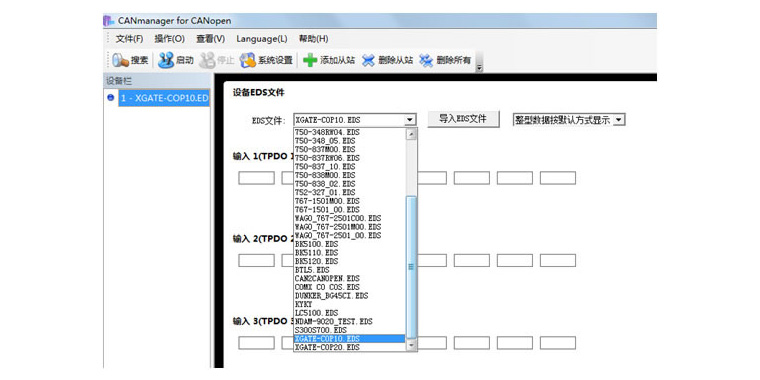Click the toolbar overflow arrow
The width and height of the screenshot is (760, 380).
[x=480, y=68]
